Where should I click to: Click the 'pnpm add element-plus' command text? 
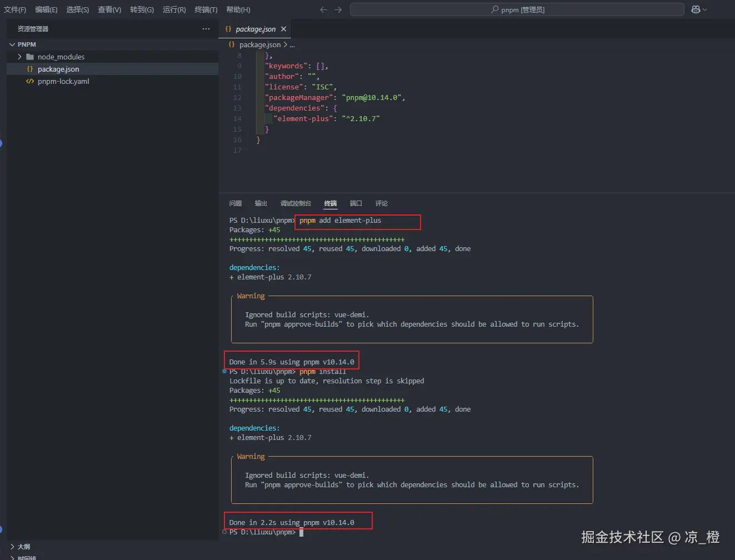pos(340,221)
